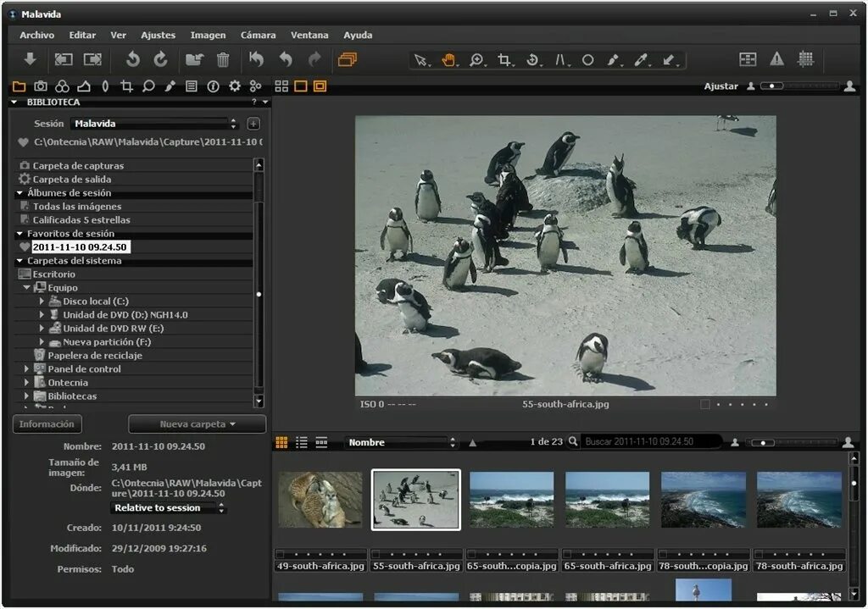Screen dimensions: 868x609
Task: Click the trash can delete icon
Action: pyautogui.click(x=223, y=60)
